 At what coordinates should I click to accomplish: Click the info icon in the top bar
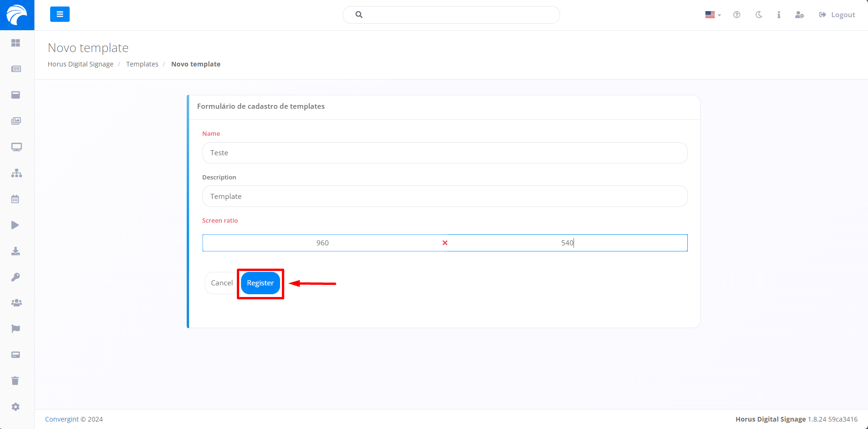(x=779, y=15)
